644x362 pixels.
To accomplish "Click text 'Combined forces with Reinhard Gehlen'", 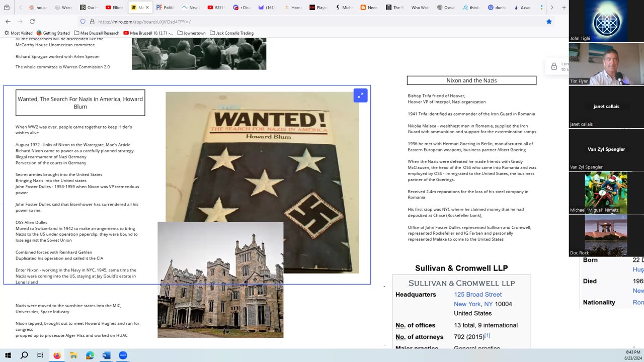I will [54, 252].
